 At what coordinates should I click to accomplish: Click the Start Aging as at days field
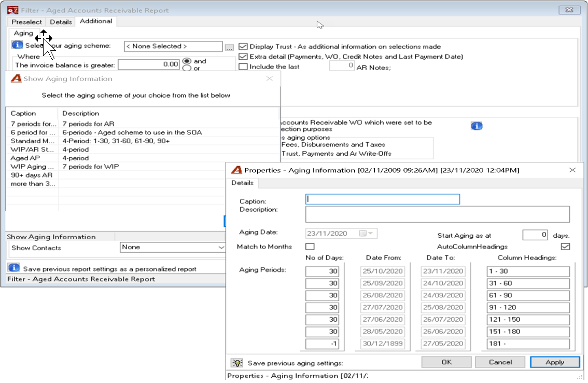coord(535,235)
